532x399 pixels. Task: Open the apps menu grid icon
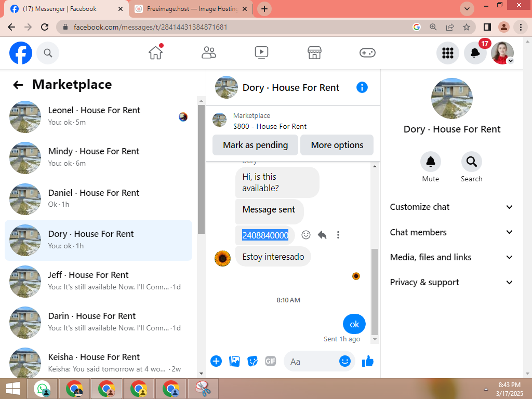tap(447, 53)
